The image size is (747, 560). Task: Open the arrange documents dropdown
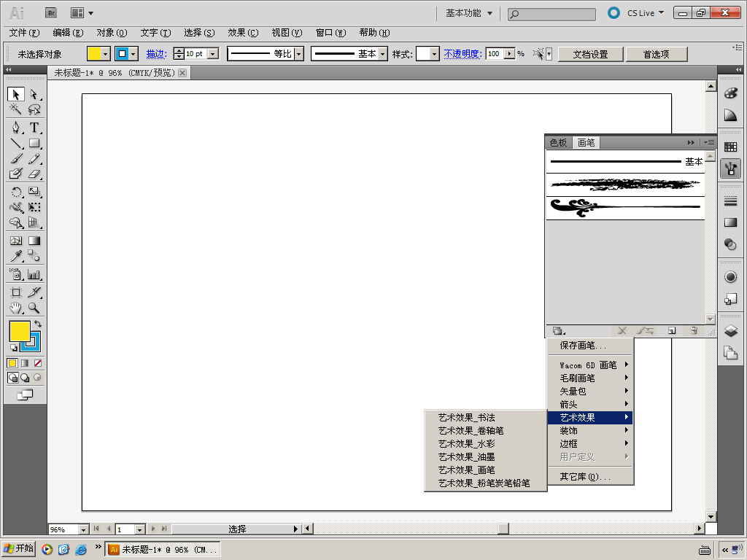click(82, 13)
